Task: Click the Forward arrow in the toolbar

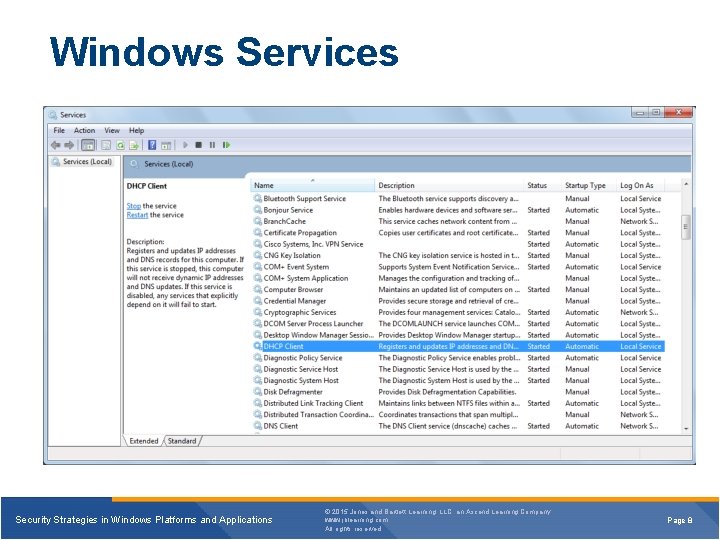Action: click(69, 145)
